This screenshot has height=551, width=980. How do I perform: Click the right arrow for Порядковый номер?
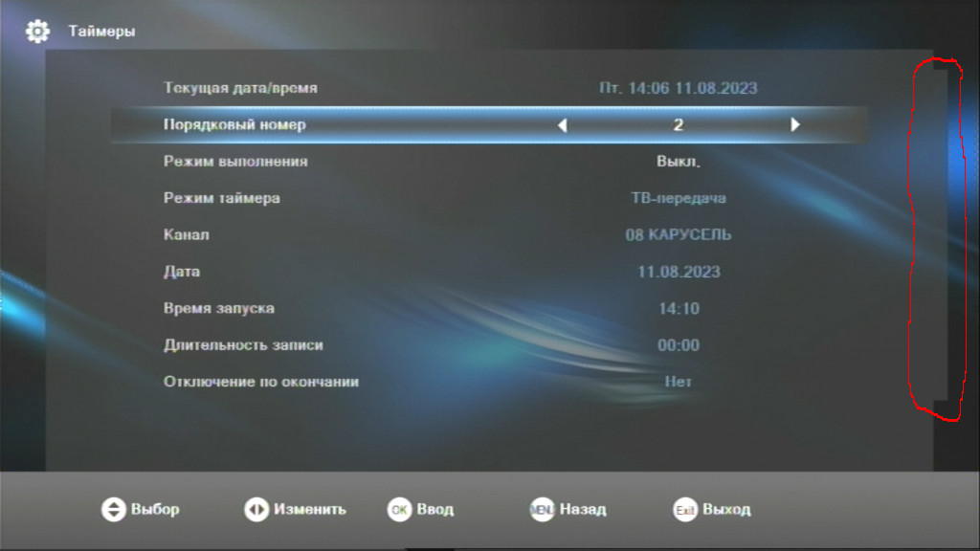coord(795,124)
